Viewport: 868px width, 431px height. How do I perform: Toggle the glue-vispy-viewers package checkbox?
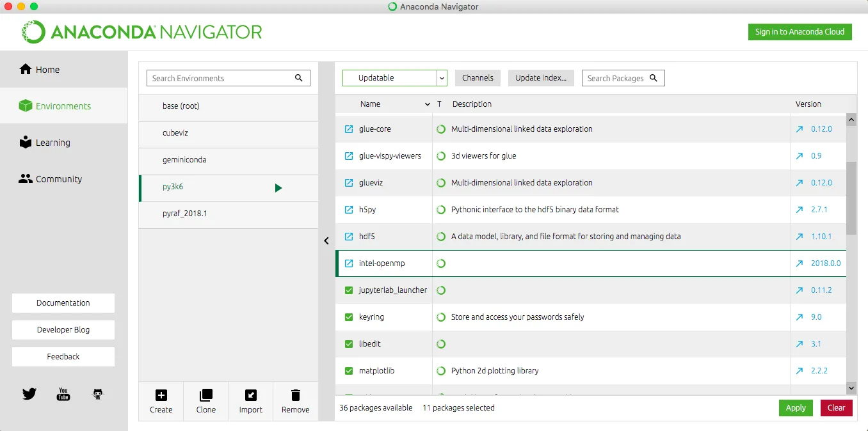coord(349,156)
